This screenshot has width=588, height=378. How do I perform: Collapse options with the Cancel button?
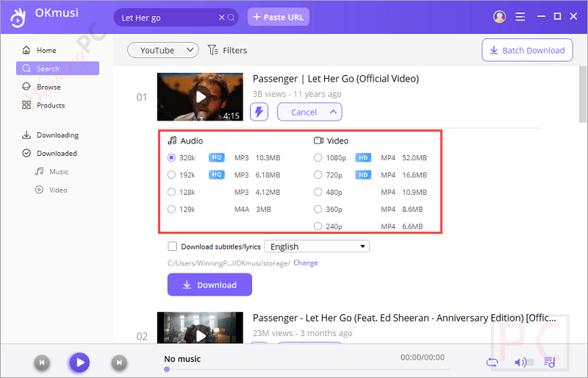click(309, 112)
